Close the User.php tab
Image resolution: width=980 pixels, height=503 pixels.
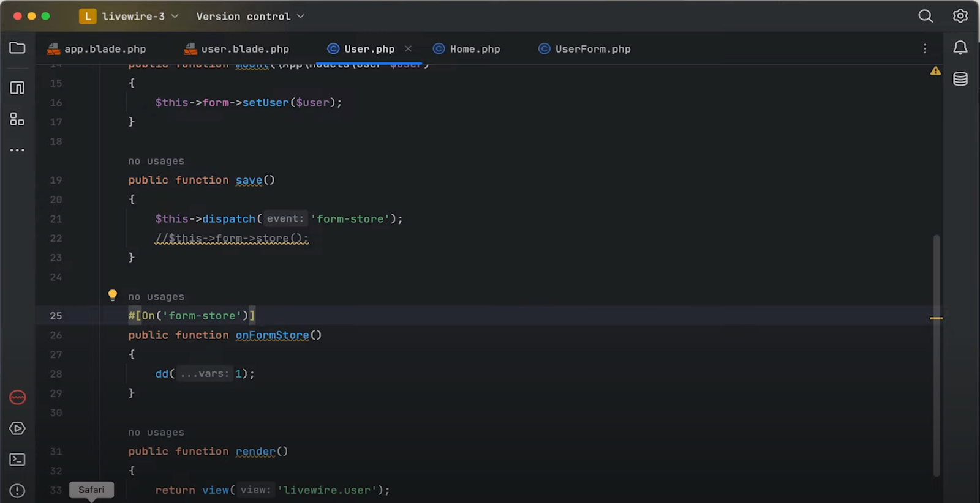coord(408,48)
